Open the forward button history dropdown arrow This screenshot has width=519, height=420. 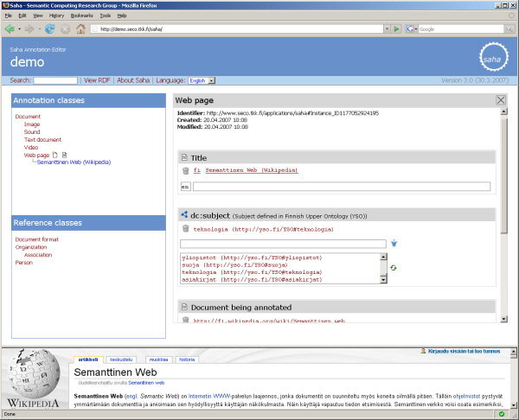coord(39,29)
